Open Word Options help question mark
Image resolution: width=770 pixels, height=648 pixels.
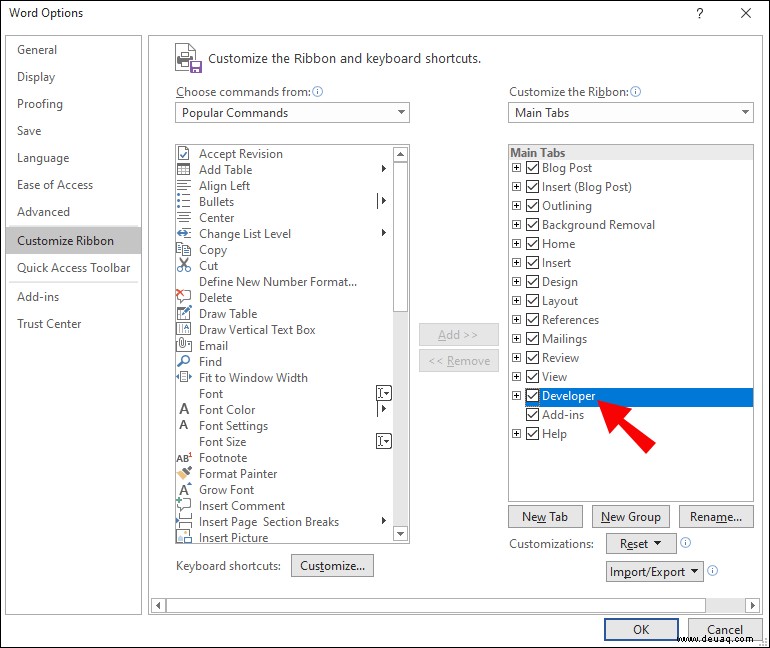point(700,13)
